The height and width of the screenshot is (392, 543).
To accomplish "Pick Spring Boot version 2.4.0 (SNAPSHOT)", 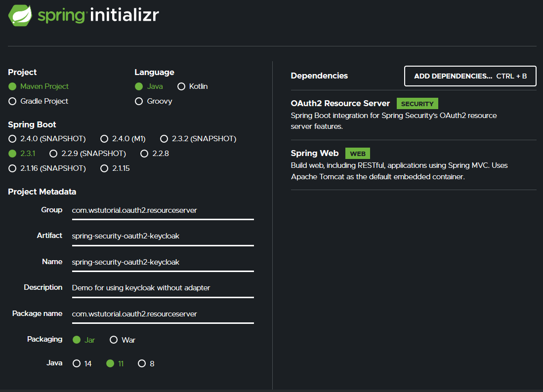I will pyautogui.click(x=12, y=139).
